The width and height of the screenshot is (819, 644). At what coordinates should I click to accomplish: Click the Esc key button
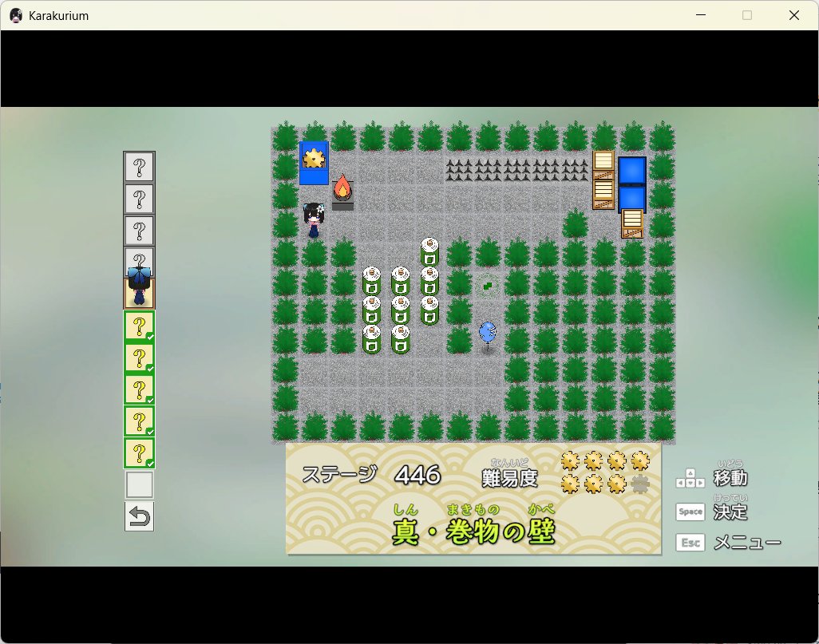coord(690,543)
